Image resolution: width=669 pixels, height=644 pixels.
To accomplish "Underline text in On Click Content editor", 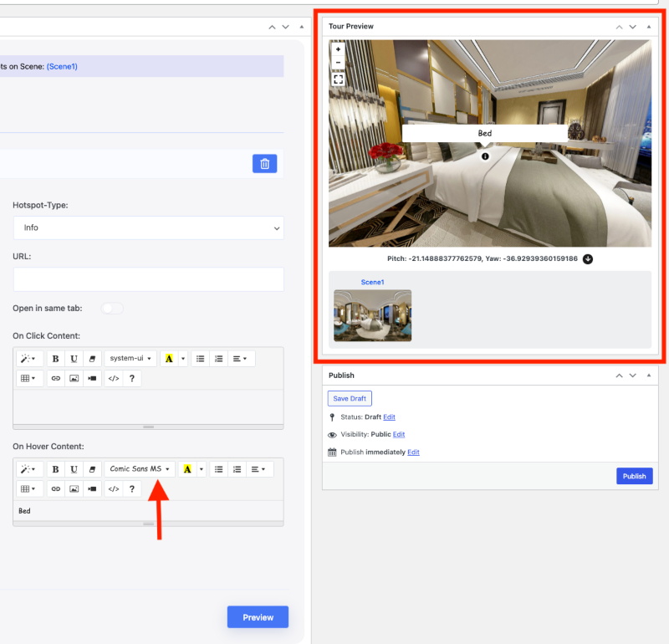I will click(74, 359).
